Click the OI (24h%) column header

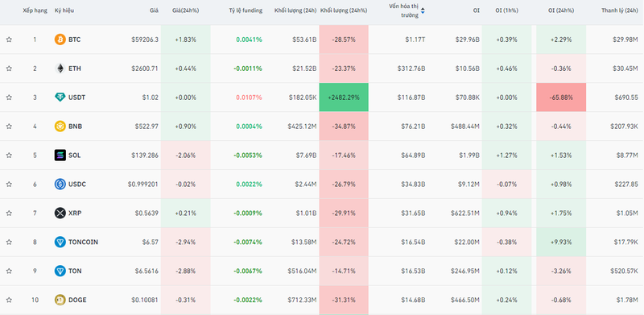coord(561,10)
